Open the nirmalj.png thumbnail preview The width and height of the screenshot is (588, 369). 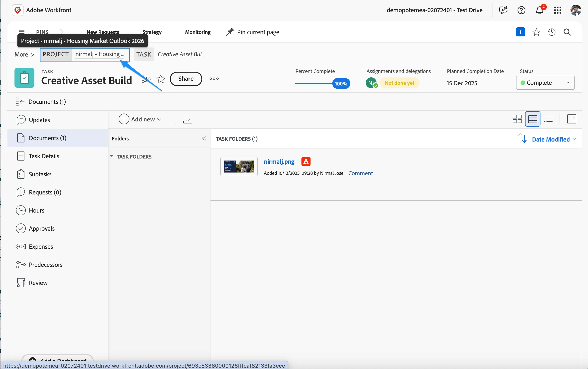239,166
